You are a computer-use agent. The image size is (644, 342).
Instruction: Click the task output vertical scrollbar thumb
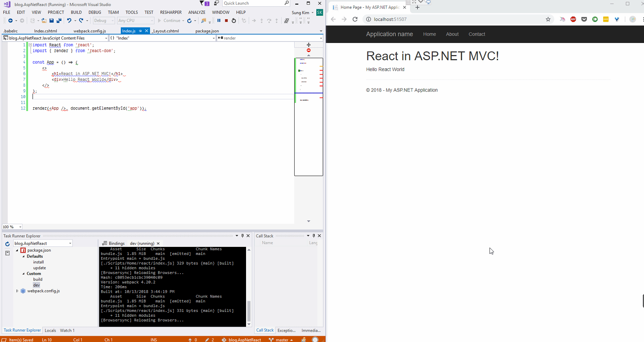coord(249,311)
